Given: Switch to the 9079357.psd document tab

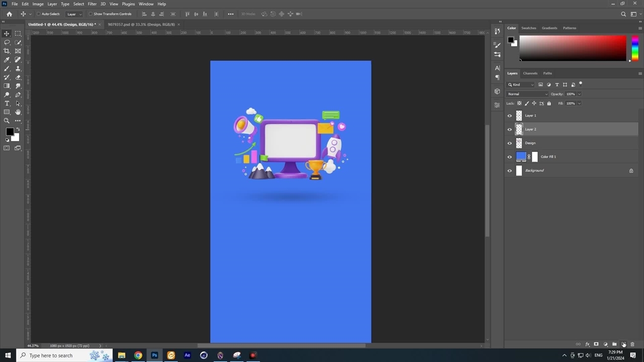Looking at the screenshot, I should (141, 24).
